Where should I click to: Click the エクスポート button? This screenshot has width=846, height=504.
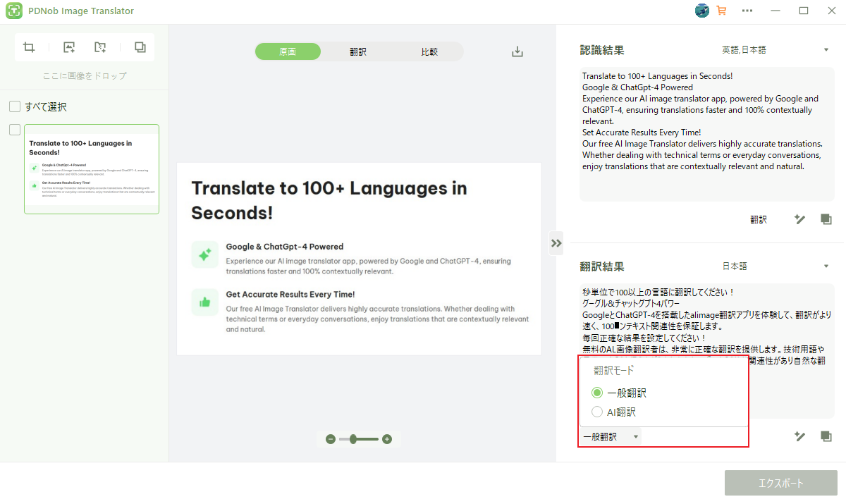[781, 483]
